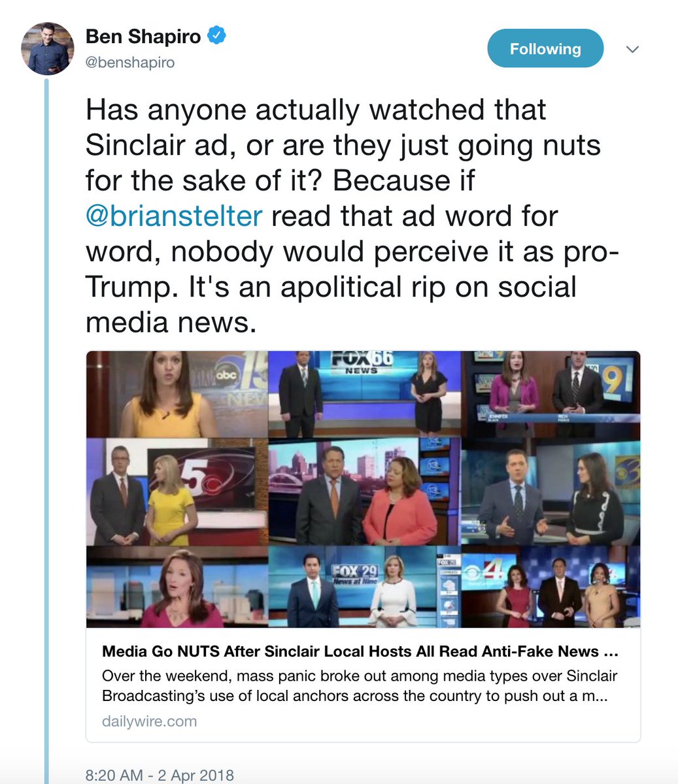The width and height of the screenshot is (678, 784).
Task: Open Ben Shapiro's profile avatar
Action: coord(48,49)
